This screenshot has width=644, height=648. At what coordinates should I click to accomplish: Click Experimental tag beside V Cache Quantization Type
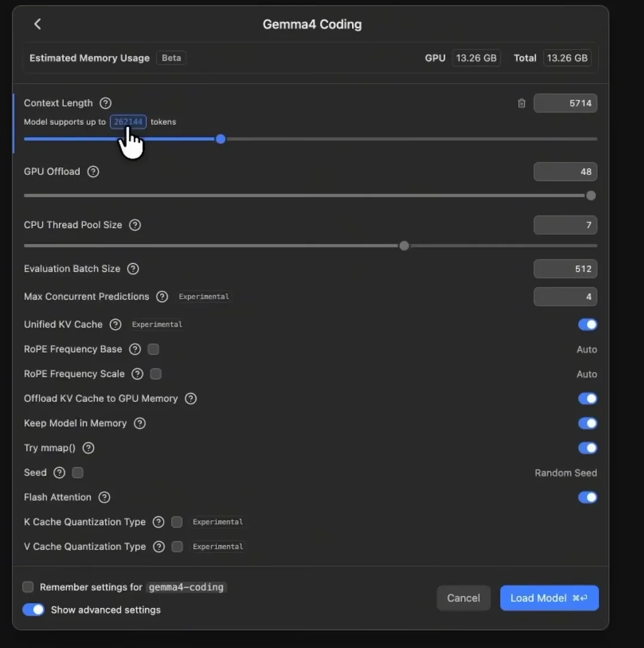(218, 546)
